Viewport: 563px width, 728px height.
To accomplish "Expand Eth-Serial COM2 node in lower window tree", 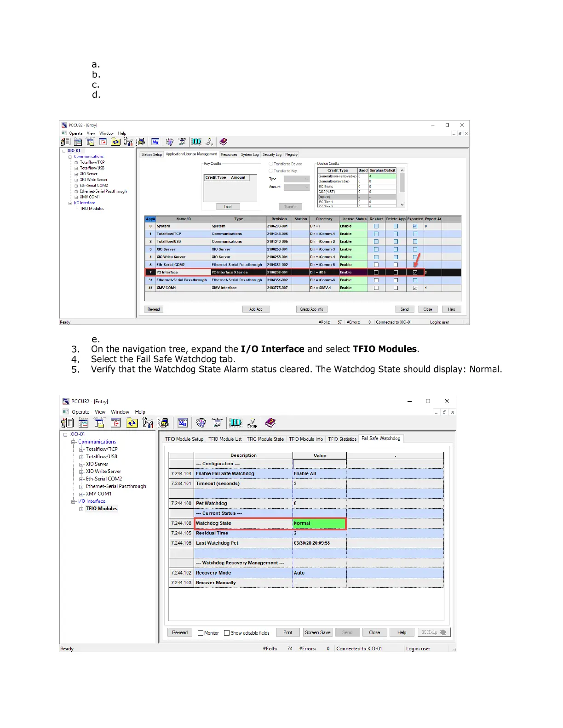I will tap(81, 479).
